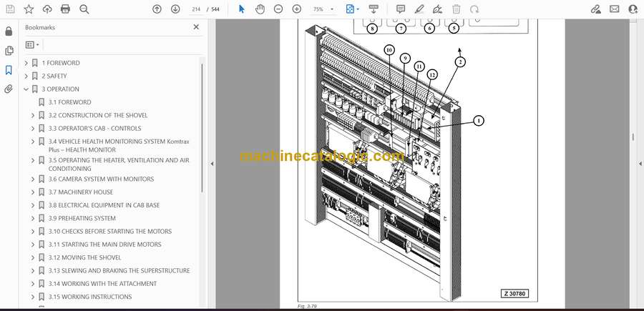This screenshot has height=311, width=644.
Task: Go to previous page arrow
Action: (157, 9)
